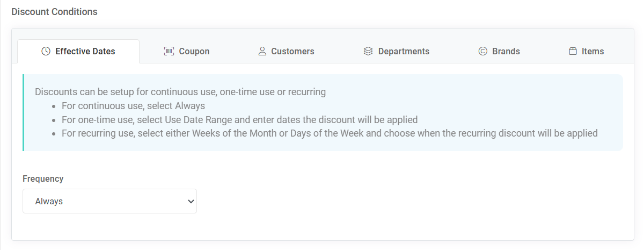Click the box icon beside Items
The height and width of the screenshot is (250, 644).
coord(573,52)
